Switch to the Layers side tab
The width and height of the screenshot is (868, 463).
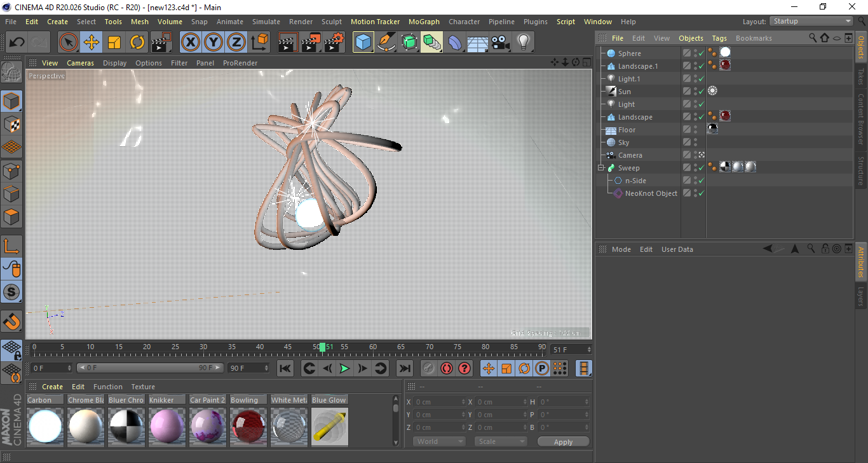click(x=862, y=296)
